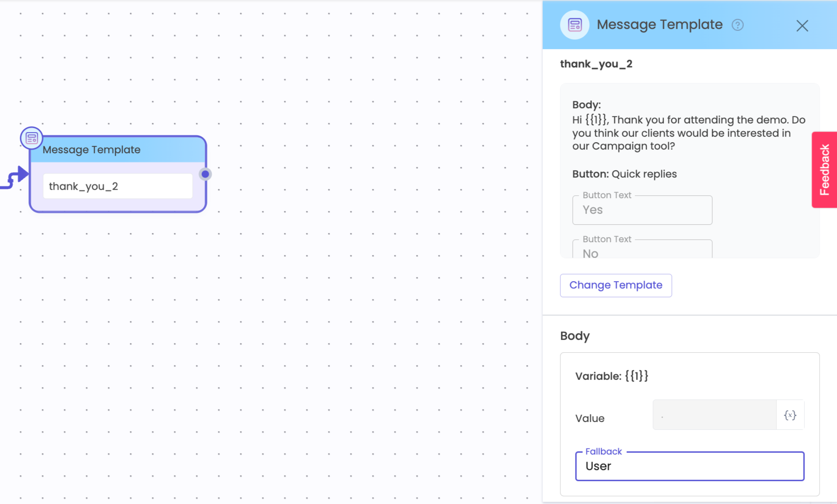Click the output connector dot of the node
The width and height of the screenshot is (837, 504).
tap(205, 174)
